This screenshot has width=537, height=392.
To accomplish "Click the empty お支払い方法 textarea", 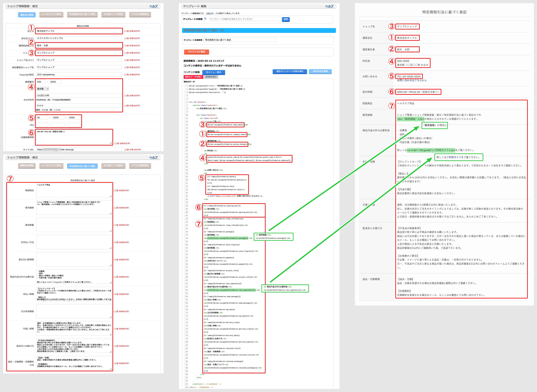I will pyautogui.click(x=74, y=242).
